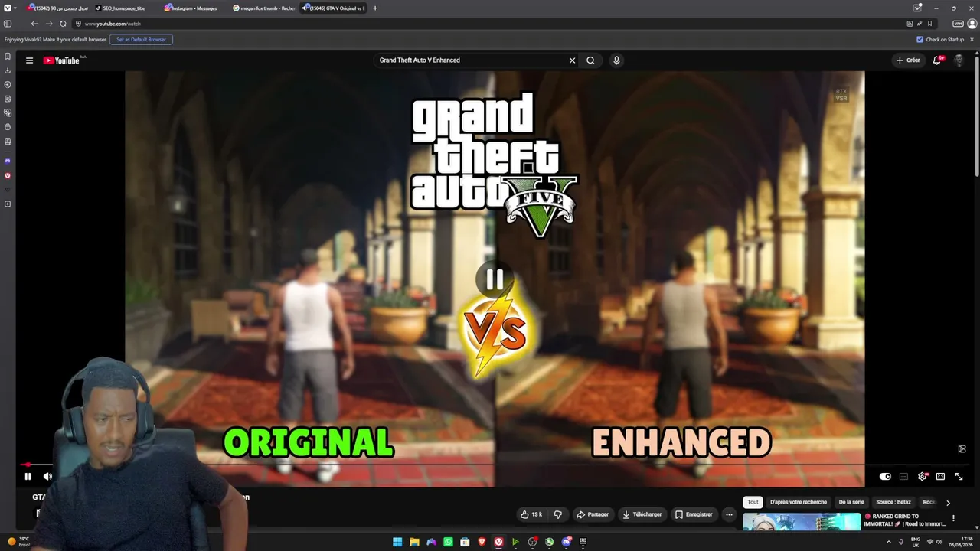Go back to the previous page

point(34,24)
